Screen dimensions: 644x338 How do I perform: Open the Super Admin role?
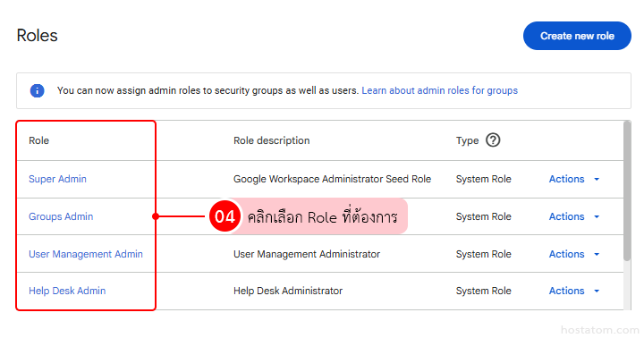click(x=57, y=179)
